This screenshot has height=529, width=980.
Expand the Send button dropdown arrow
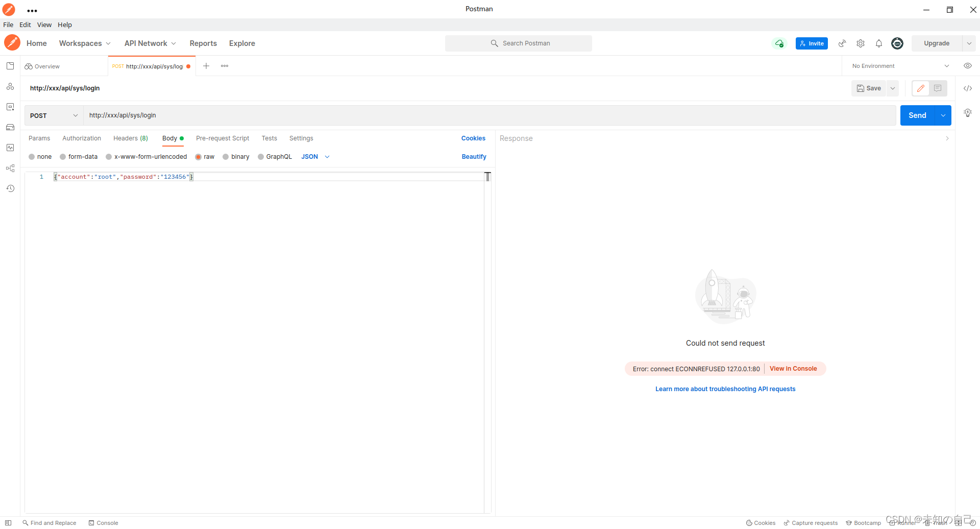click(x=943, y=115)
